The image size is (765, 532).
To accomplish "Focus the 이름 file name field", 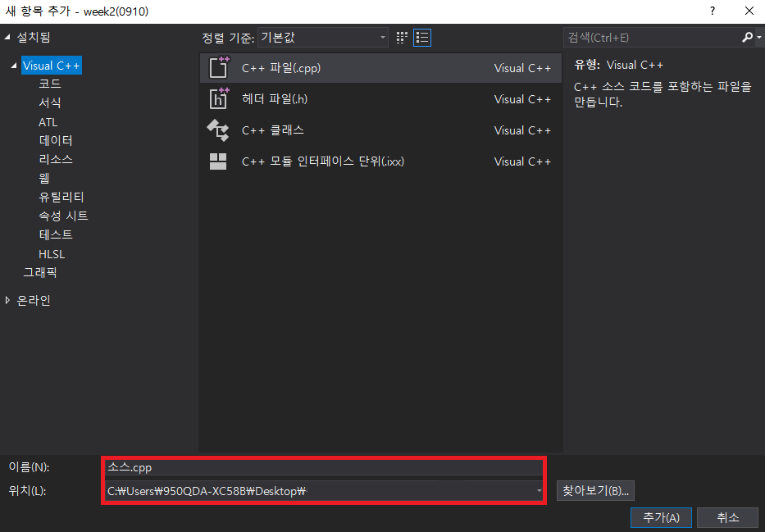I will pos(324,467).
